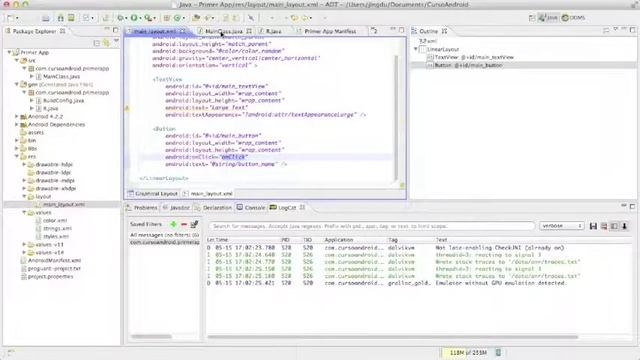Maximize the Outline panel

633,30
